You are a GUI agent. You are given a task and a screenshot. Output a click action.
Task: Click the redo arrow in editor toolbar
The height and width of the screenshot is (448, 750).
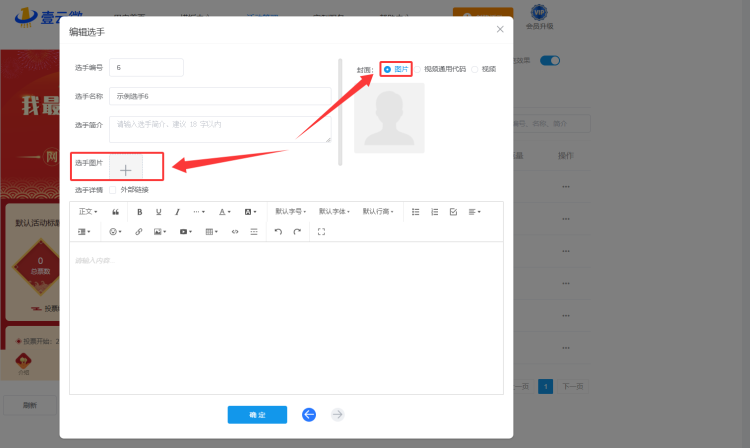[x=297, y=231]
